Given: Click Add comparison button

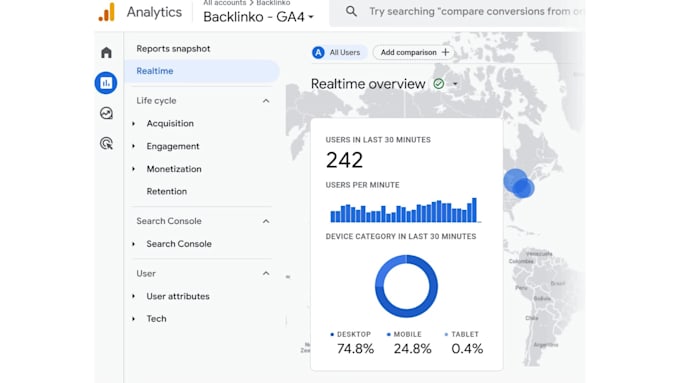Looking at the screenshot, I should [414, 52].
